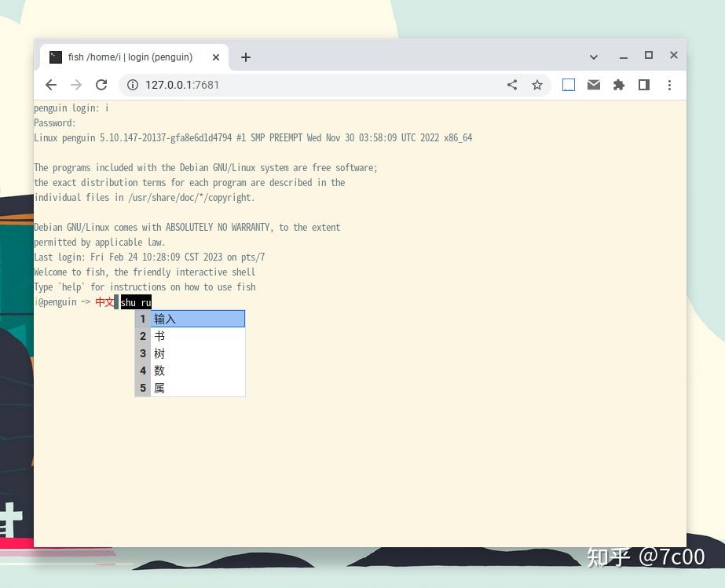Reload the page with the refresh icon
This screenshot has width=725, height=588.
(x=101, y=85)
